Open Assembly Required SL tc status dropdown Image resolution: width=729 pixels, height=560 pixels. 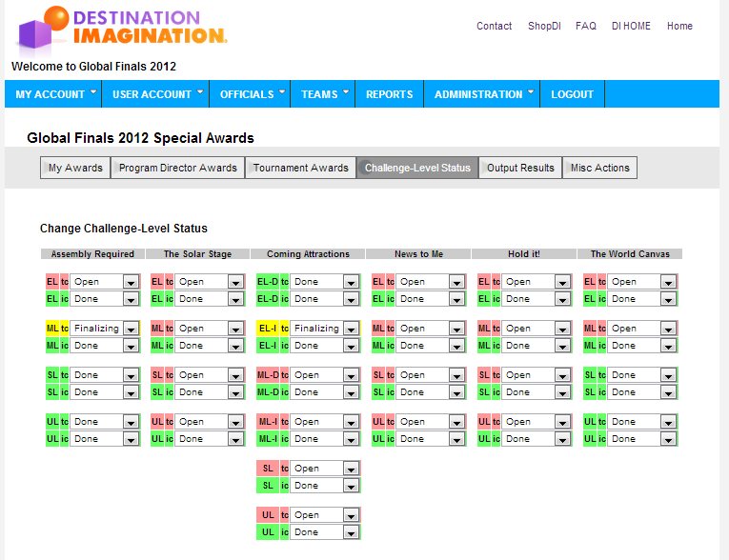pos(105,375)
